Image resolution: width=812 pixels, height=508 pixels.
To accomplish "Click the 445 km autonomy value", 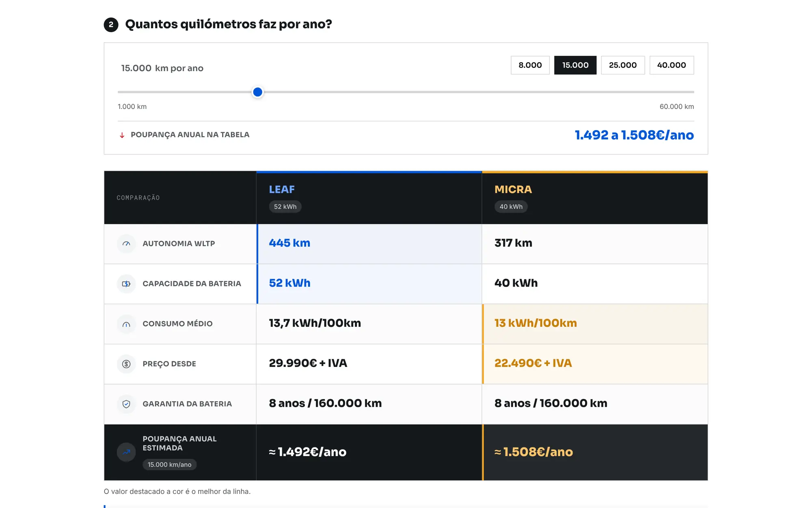I will pyautogui.click(x=289, y=243).
